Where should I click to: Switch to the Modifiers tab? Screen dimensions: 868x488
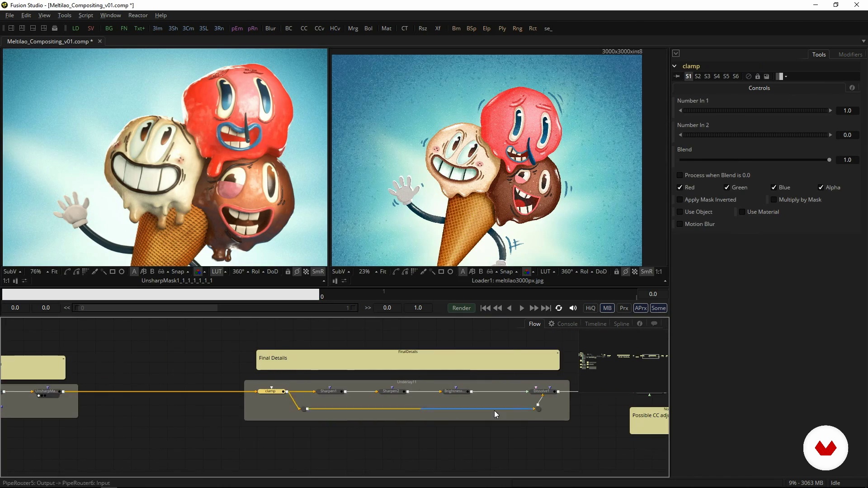point(850,54)
